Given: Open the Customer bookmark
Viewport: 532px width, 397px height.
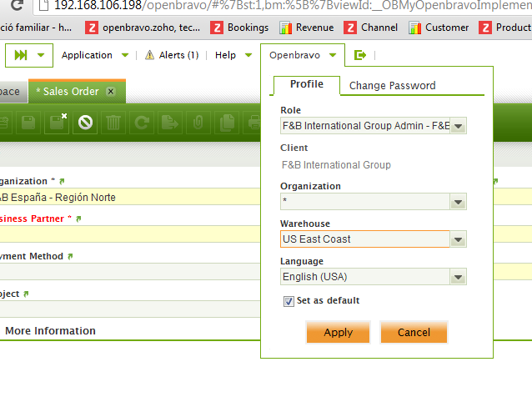Looking at the screenshot, I should pos(439,28).
